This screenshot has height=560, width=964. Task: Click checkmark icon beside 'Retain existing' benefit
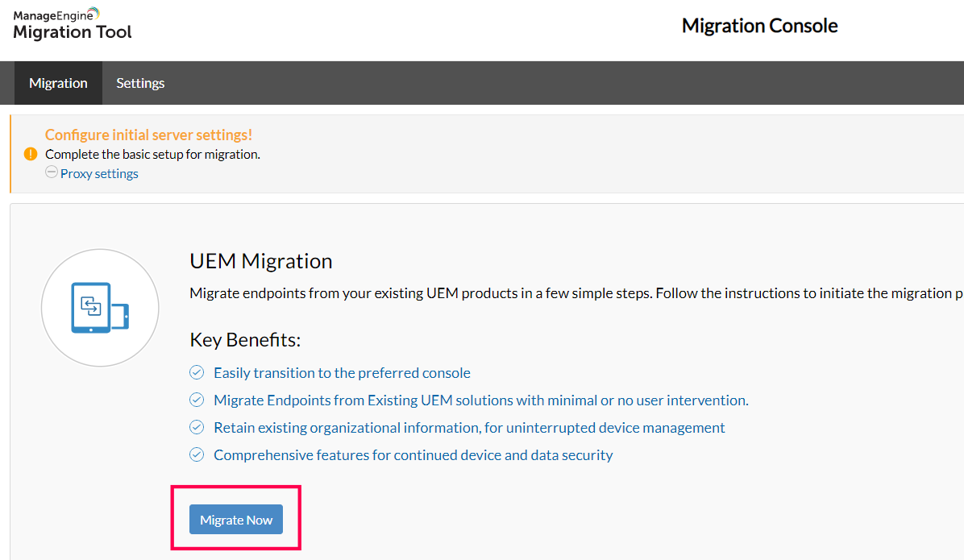tap(197, 427)
